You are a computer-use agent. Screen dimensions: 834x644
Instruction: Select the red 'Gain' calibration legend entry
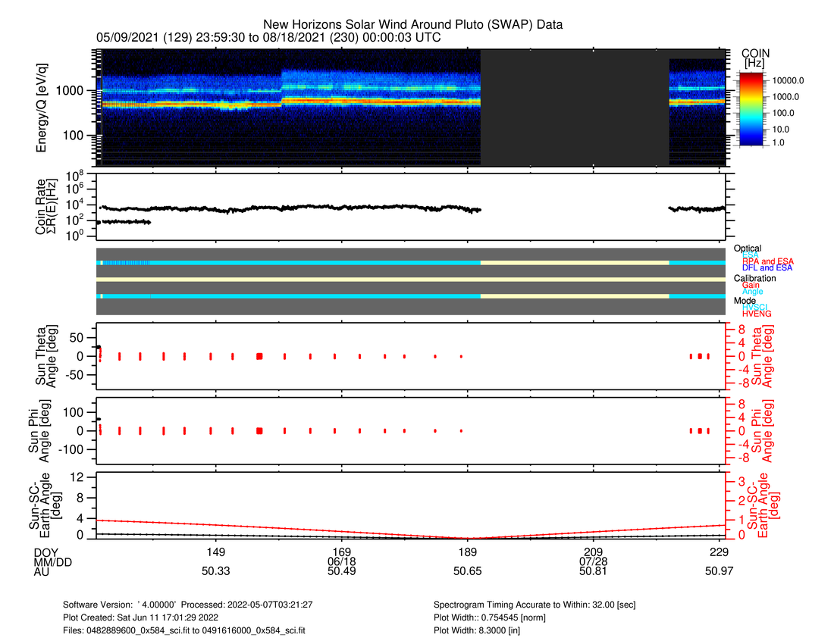(751, 285)
